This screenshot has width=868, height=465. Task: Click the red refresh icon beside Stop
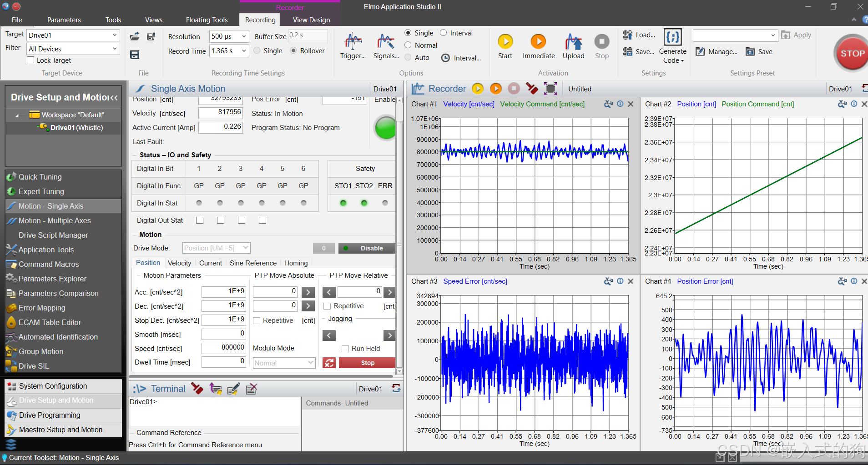tap(329, 363)
